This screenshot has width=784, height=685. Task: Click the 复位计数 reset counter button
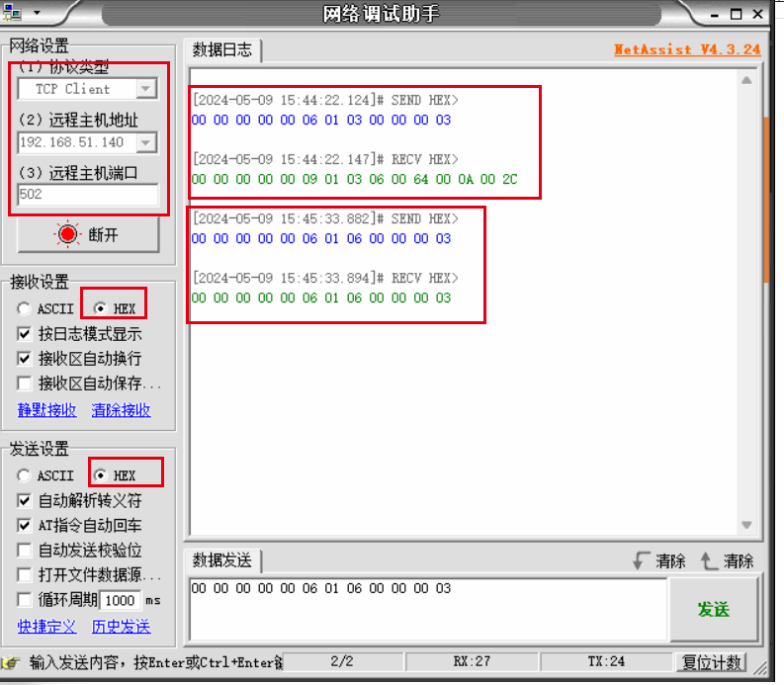click(711, 662)
